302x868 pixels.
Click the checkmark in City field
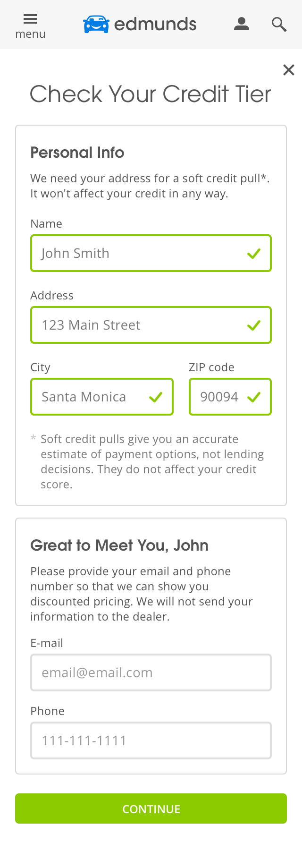point(156,397)
